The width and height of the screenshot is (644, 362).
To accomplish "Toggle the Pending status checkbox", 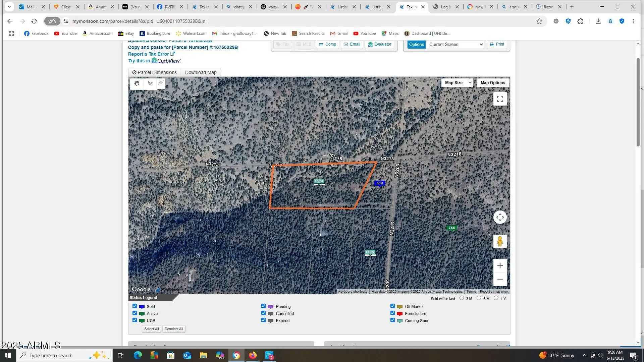I will click(x=263, y=306).
